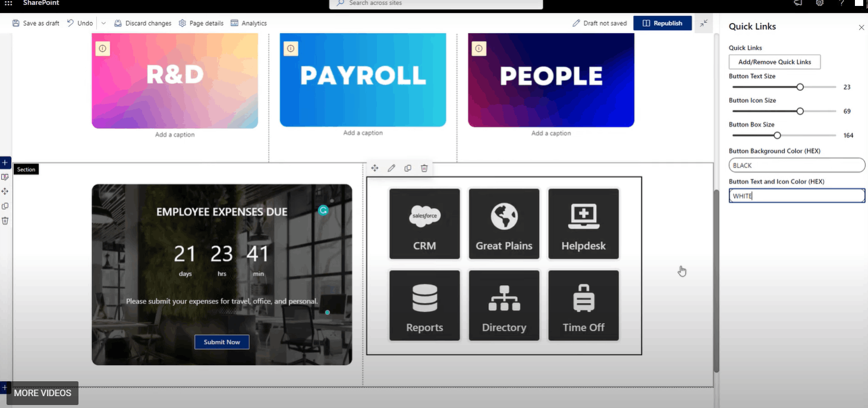Image resolution: width=868 pixels, height=408 pixels.
Task: Add a new section above with plus icon
Action: pos(5,162)
